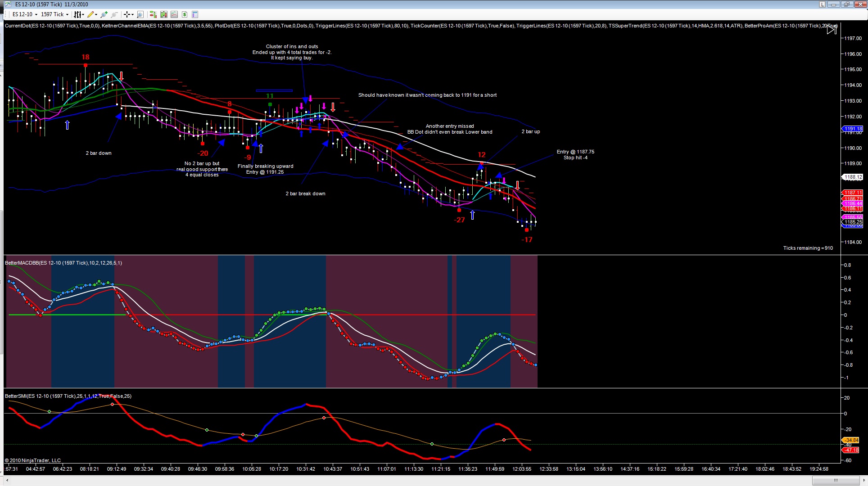
Task: Click the scrollbar right arrow
Action: [x=863, y=481]
